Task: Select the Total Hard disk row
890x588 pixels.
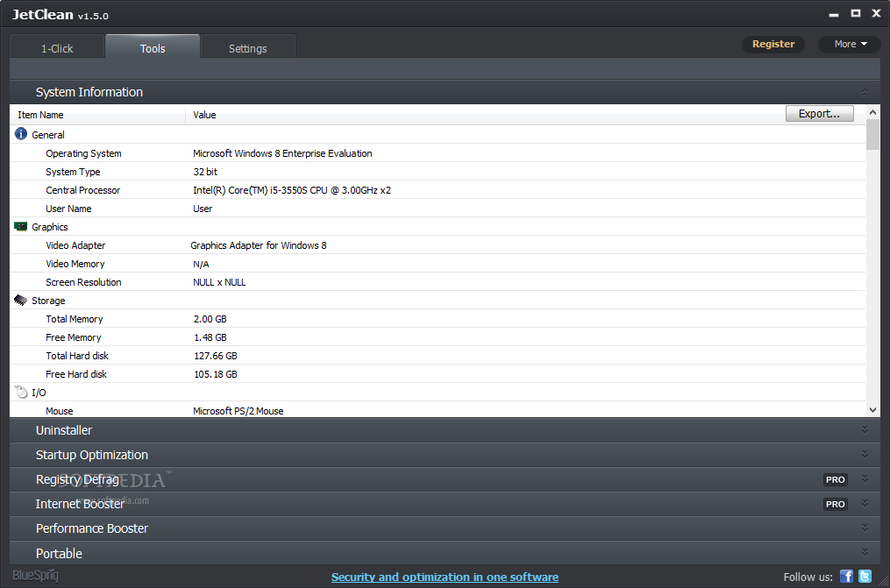Action: [x=438, y=356]
